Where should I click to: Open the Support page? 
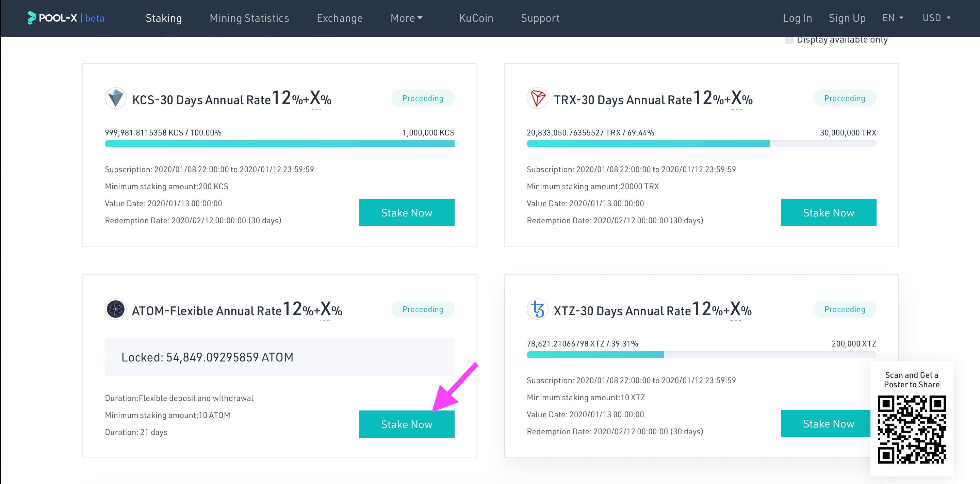[x=540, y=18]
